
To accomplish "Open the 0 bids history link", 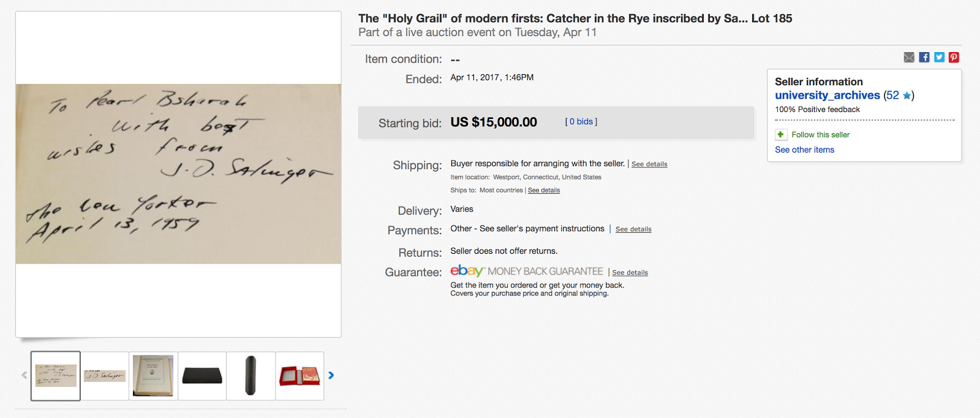I will pos(581,122).
